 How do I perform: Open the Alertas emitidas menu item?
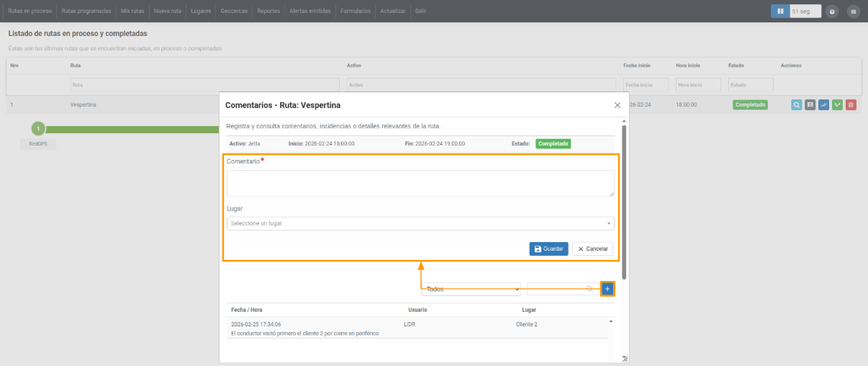[309, 11]
